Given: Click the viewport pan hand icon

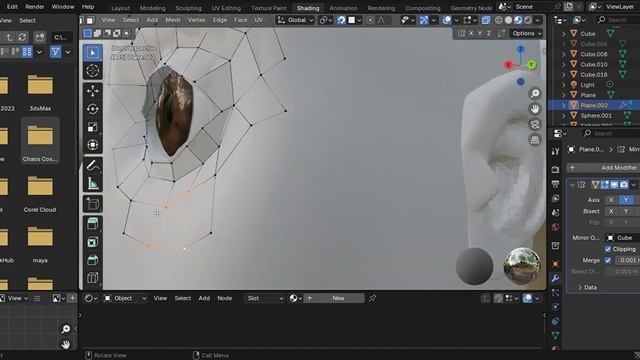Looking at the screenshot, I should [535, 109].
